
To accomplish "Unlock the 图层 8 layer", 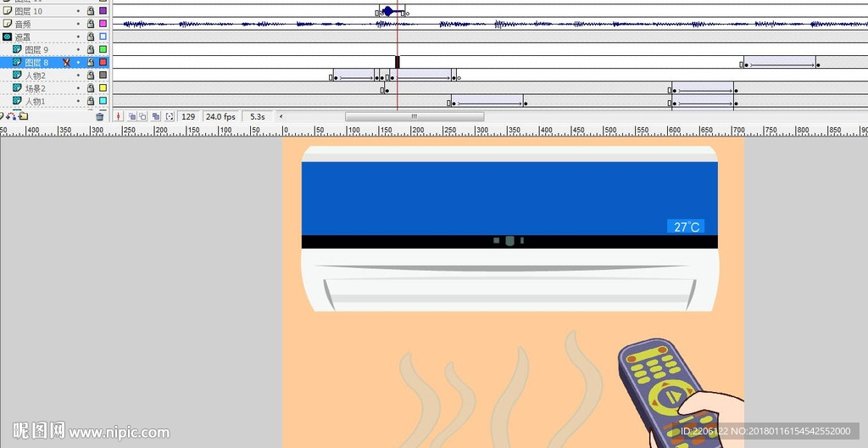I will [x=91, y=62].
